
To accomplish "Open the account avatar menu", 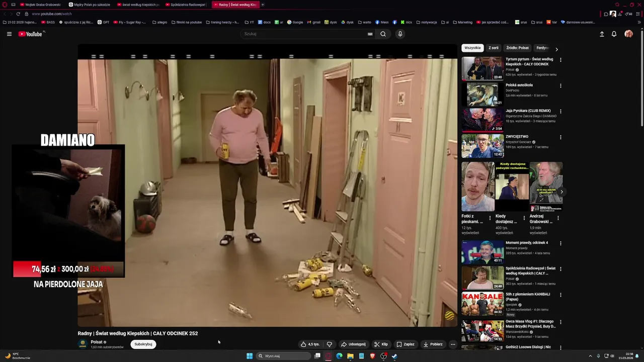I will (628, 34).
